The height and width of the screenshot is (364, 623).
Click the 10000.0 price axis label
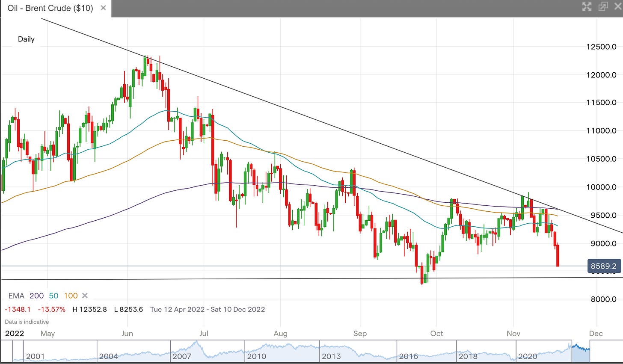(601, 187)
